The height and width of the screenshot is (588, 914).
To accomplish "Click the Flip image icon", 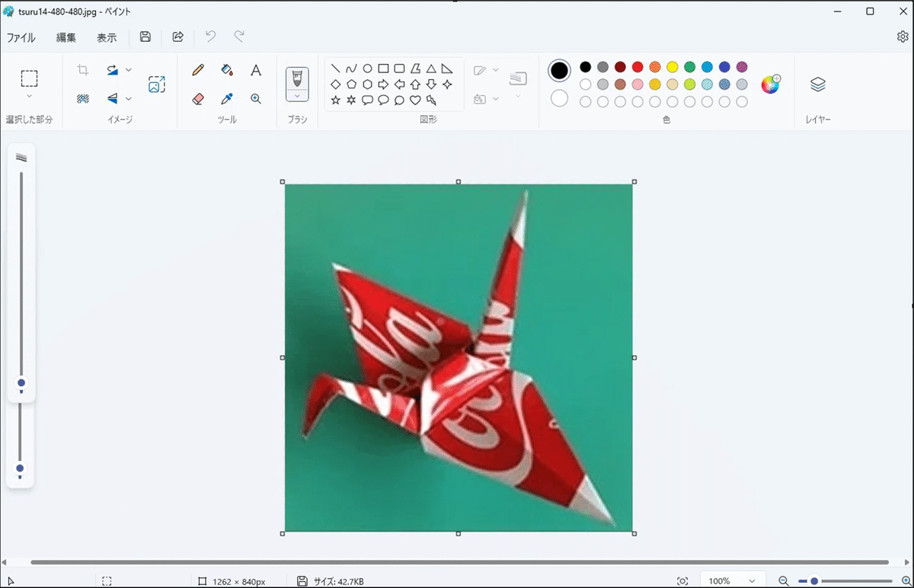I will click(x=113, y=98).
